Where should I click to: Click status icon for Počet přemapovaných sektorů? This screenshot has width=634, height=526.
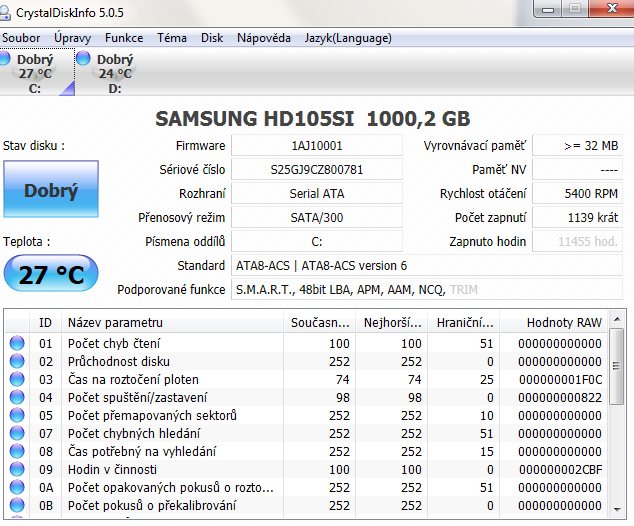(17, 415)
